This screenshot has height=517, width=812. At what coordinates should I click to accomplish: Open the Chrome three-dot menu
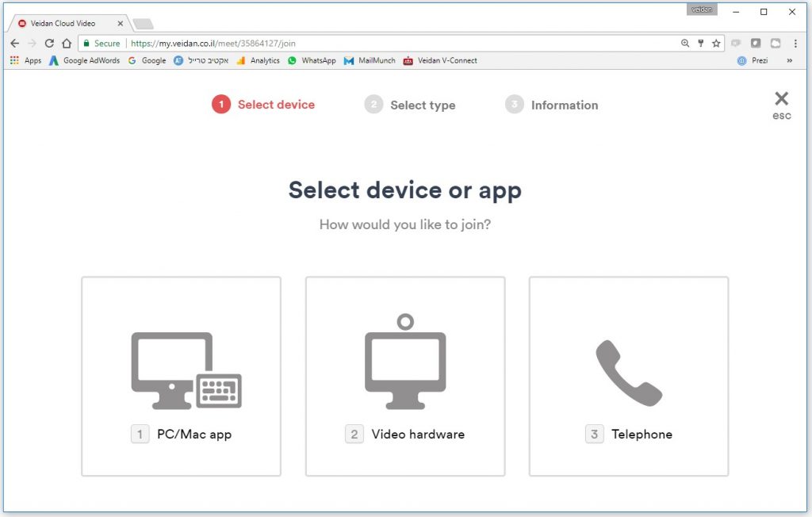795,44
